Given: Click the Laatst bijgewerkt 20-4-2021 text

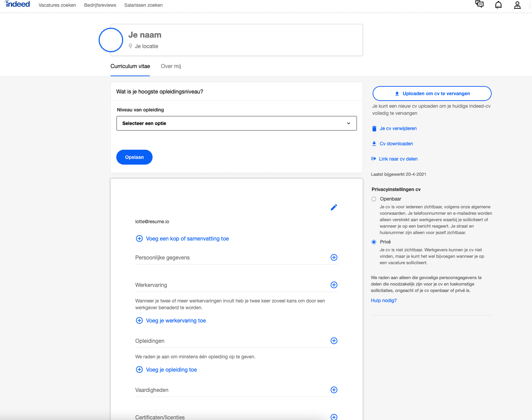Looking at the screenshot, I should pos(398,174).
